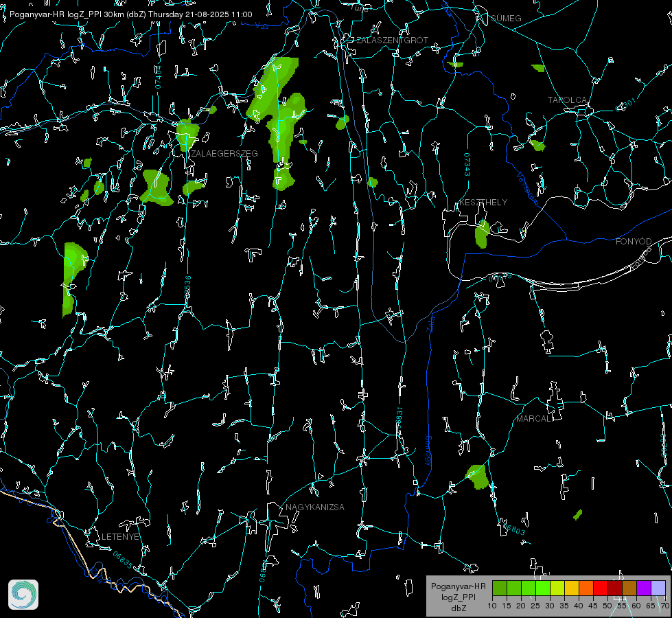The image size is (672, 618).
Task: Click the ZALAEGERSZEG city label
Action: (x=224, y=154)
